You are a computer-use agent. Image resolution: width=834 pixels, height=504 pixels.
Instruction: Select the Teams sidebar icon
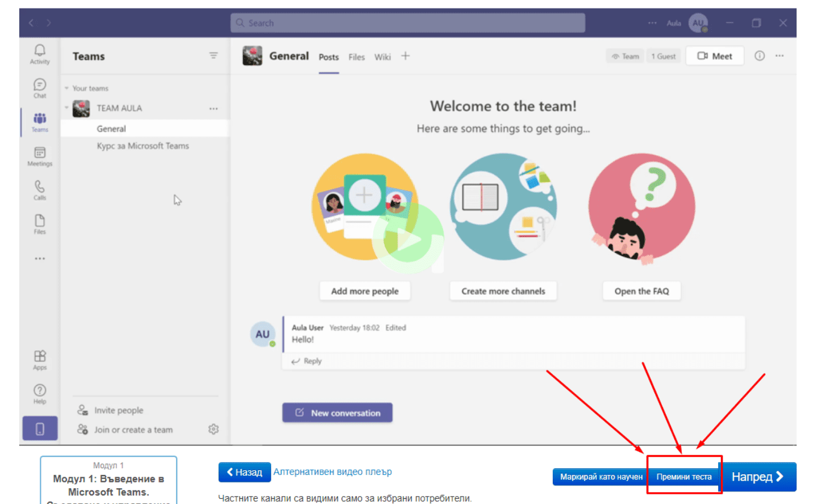40,122
